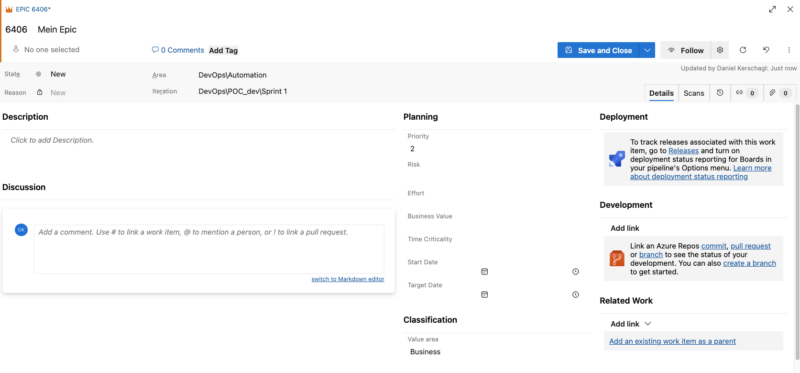The image size is (800, 373).
Task: Open the Links tab
Action: tap(747, 93)
